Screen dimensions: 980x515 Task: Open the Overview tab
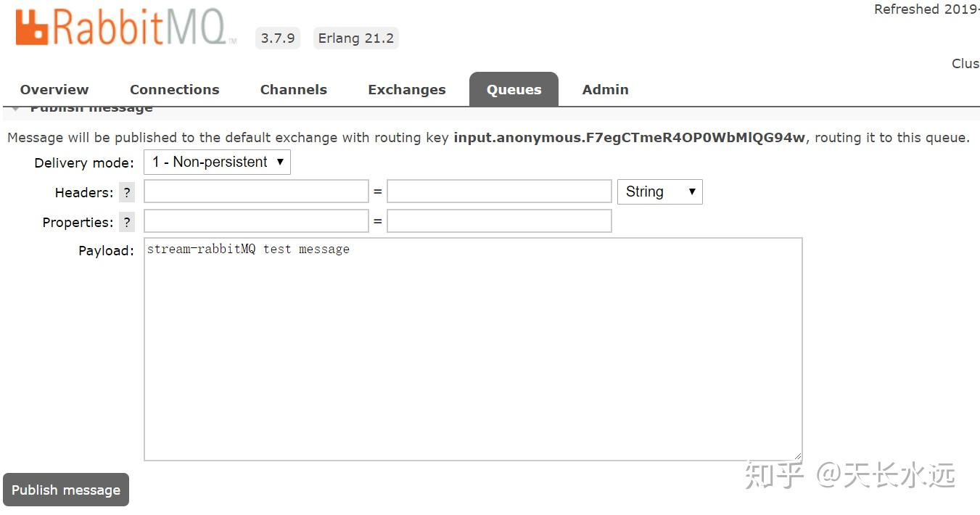tap(54, 89)
